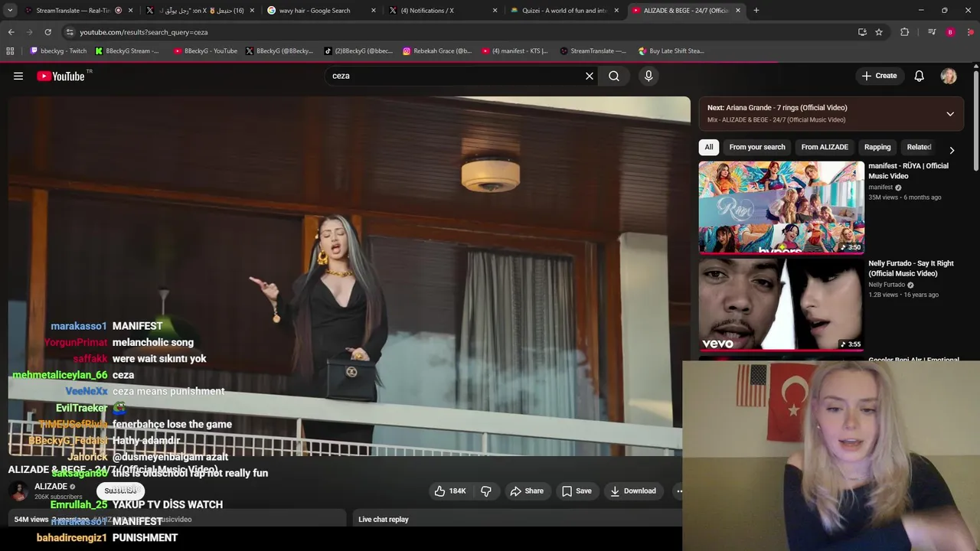The image size is (980, 551).
Task: Open the Buy Late Shift Steam bookmark
Action: point(671,51)
